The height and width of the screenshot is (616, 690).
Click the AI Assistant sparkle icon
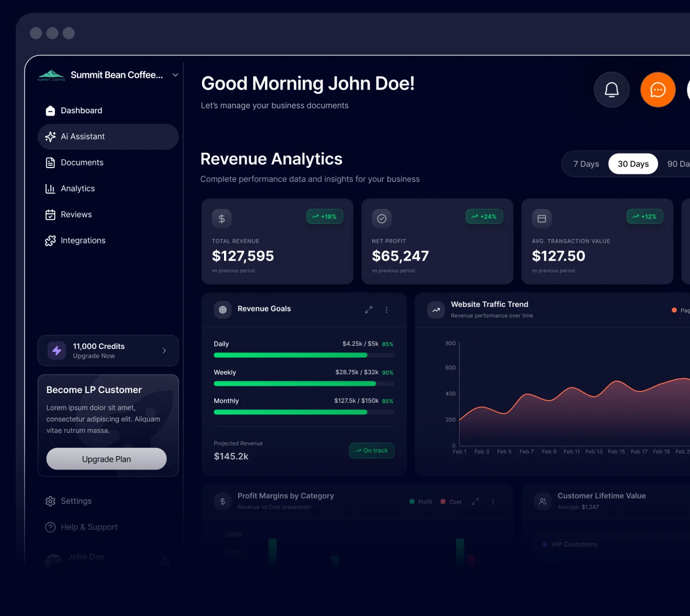[50, 137]
